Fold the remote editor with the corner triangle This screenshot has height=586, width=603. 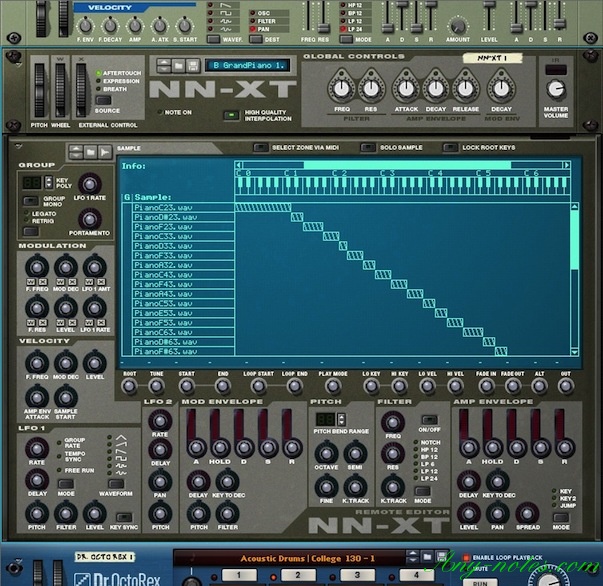coord(18,146)
